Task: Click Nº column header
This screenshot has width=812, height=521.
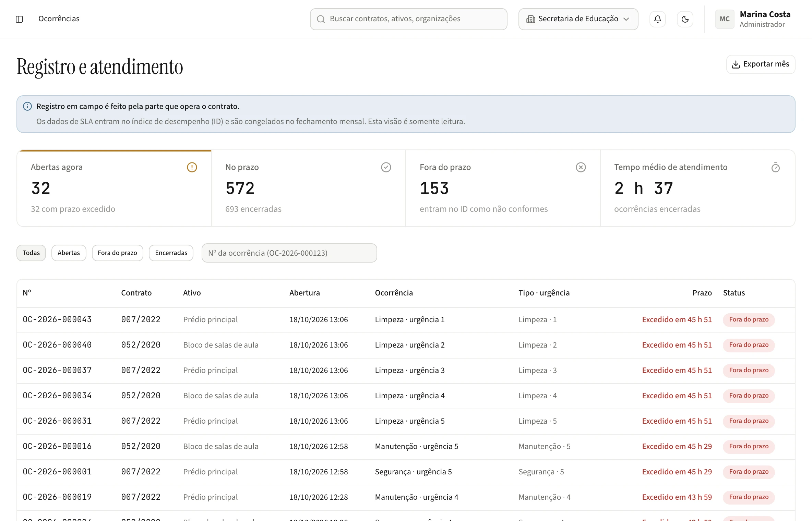Action: (27, 293)
